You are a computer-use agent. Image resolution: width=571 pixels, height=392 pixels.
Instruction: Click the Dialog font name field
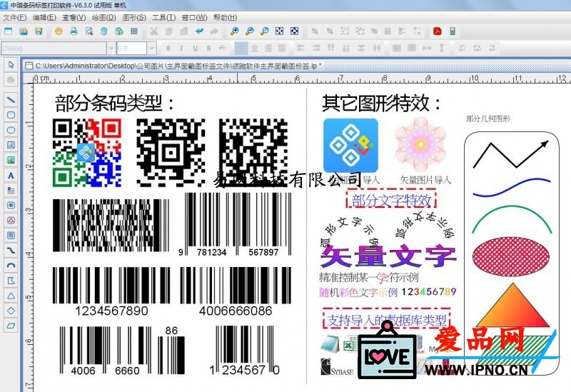[54, 48]
